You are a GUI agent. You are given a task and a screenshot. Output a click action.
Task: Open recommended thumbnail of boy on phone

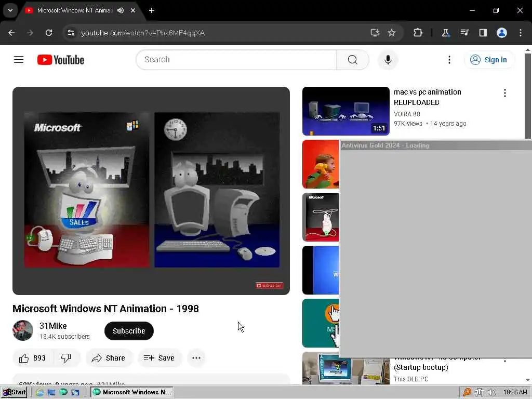click(x=321, y=164)
